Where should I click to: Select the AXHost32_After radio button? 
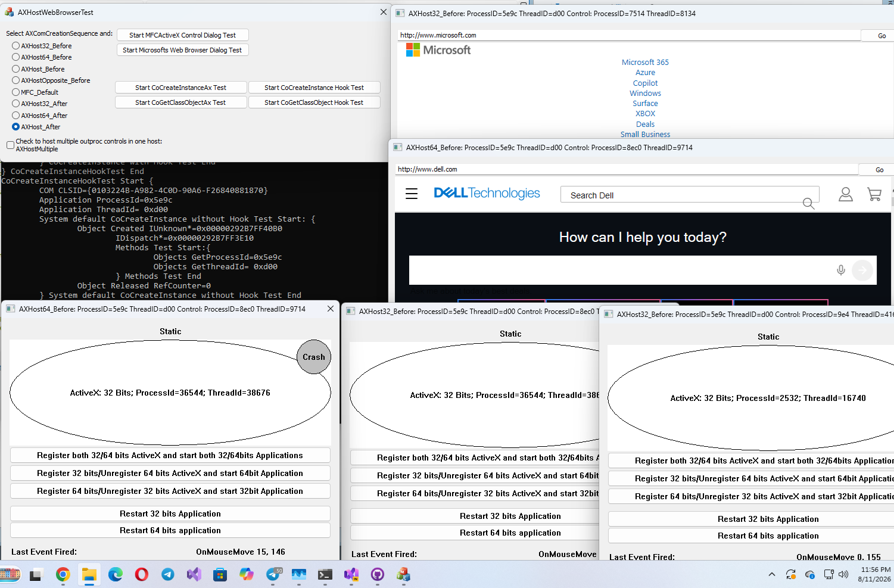pos(16,104)
